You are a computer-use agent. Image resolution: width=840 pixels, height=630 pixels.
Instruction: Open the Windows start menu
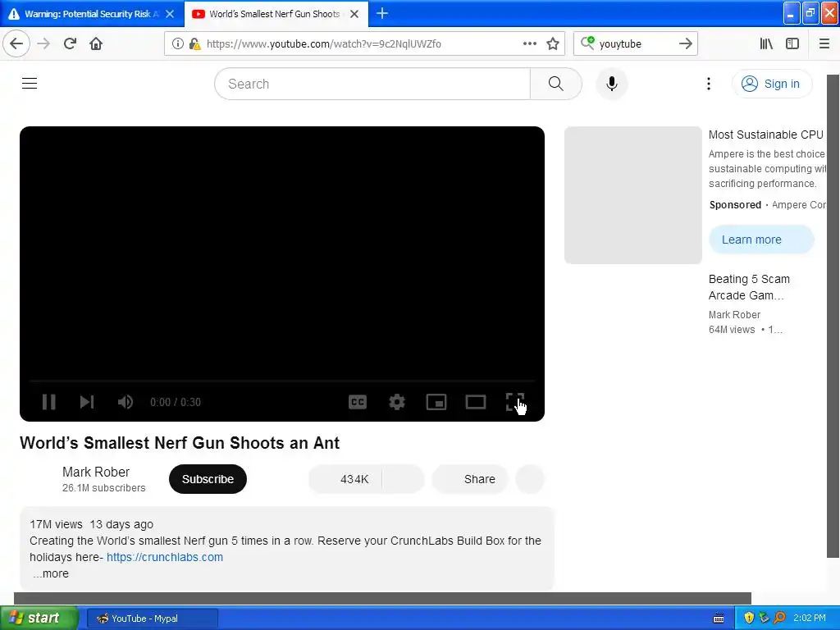pos(39,618)
